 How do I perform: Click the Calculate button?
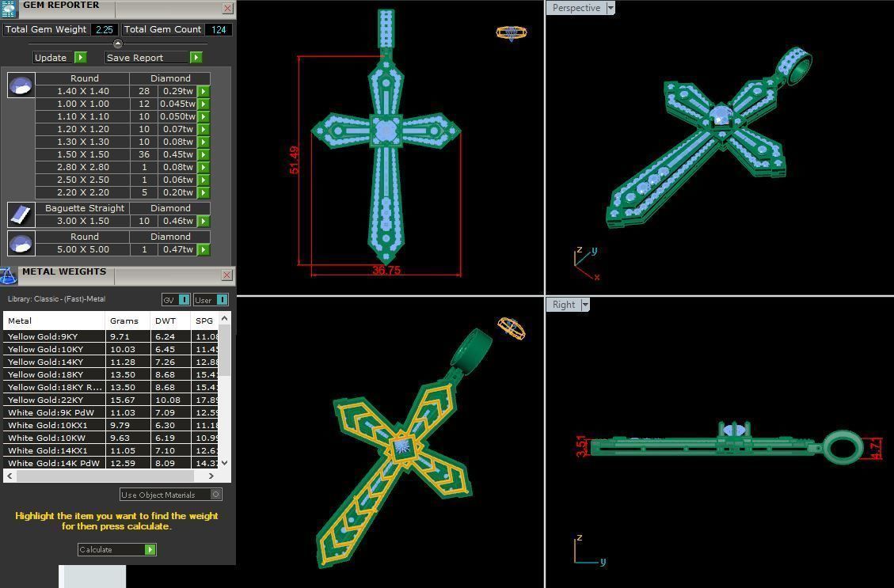point(117,550)
